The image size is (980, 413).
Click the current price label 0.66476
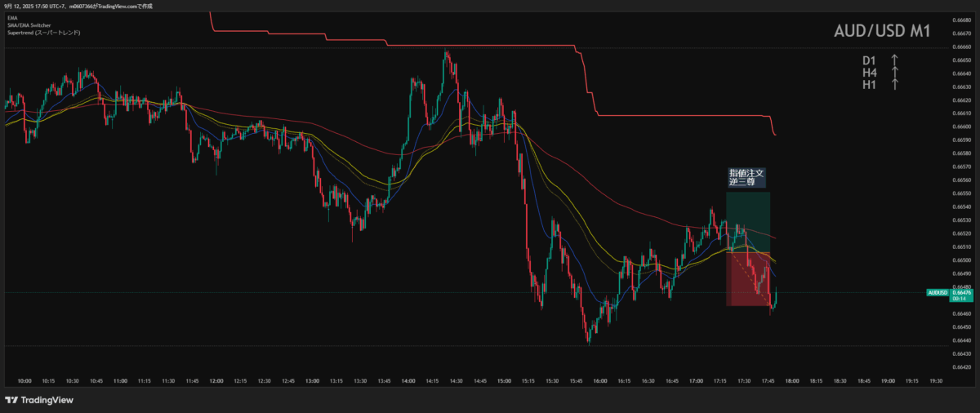click(x=960, y=292)
